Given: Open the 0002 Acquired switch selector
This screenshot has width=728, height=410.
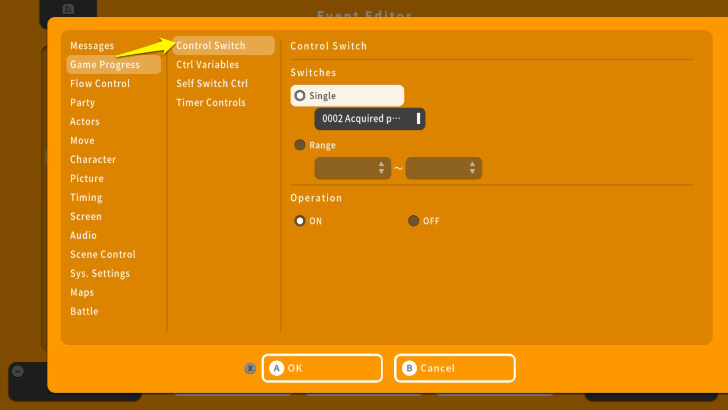Looking at the screenshot, I should (x=370, y=119).
